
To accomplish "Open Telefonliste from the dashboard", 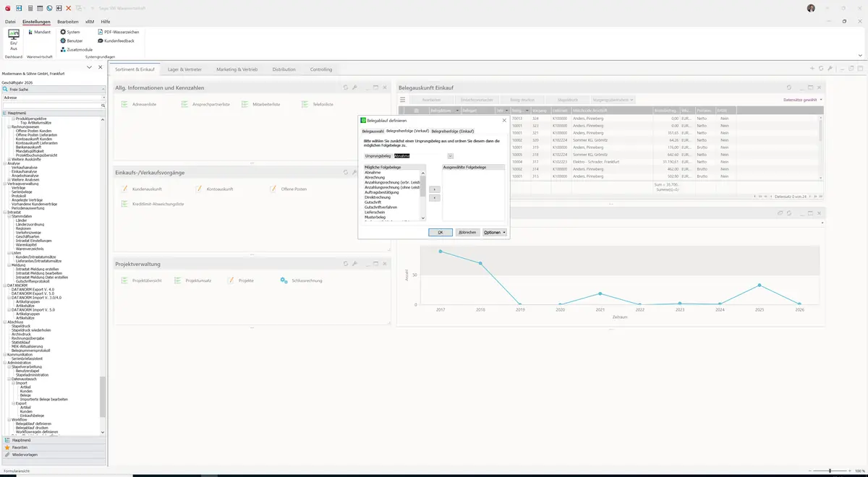I will pyautogui.click(x=318, y=105).
